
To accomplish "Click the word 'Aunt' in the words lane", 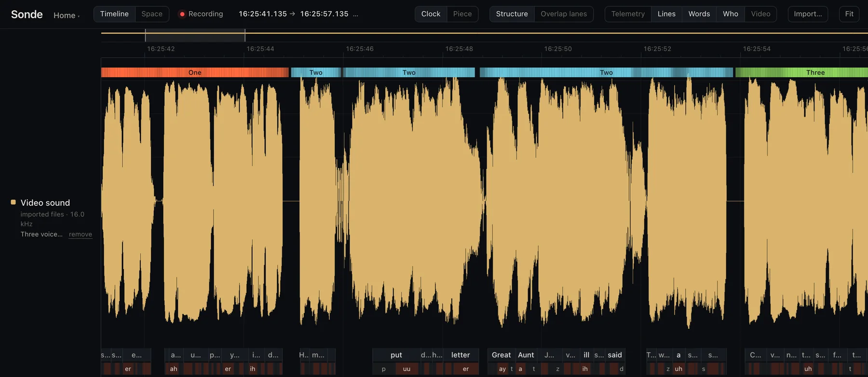I will pyautogui.click(x=526, y=355).
